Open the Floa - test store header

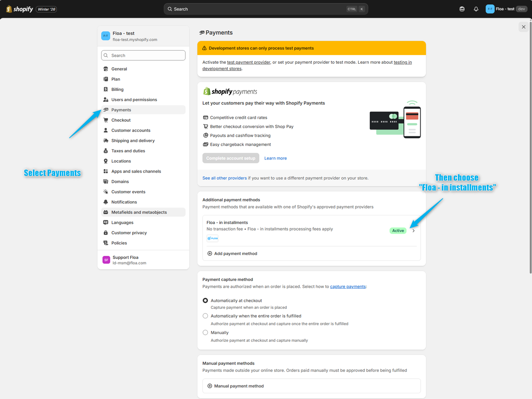143,36
